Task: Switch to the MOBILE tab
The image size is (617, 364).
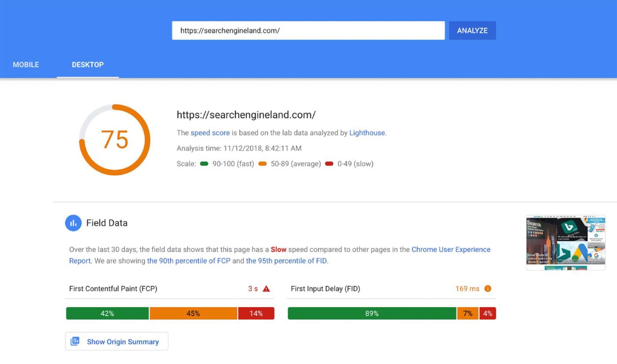Action: (26, 65)
